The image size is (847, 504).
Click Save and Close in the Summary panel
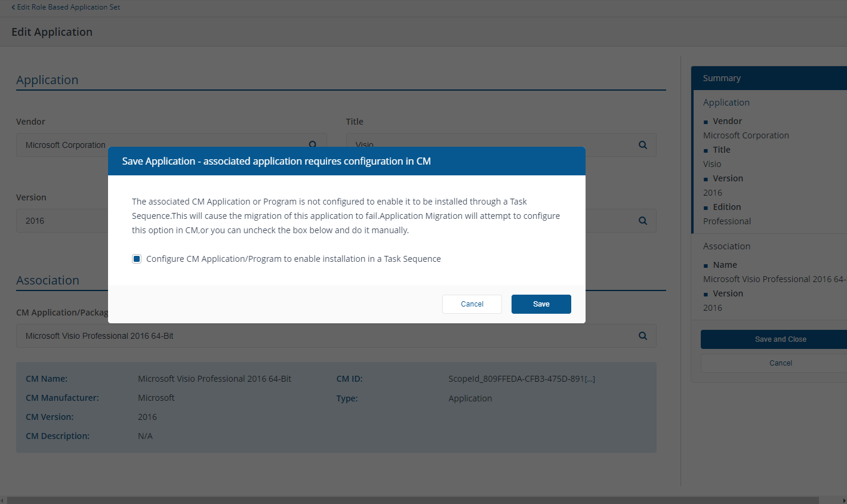tap(780, 339)
